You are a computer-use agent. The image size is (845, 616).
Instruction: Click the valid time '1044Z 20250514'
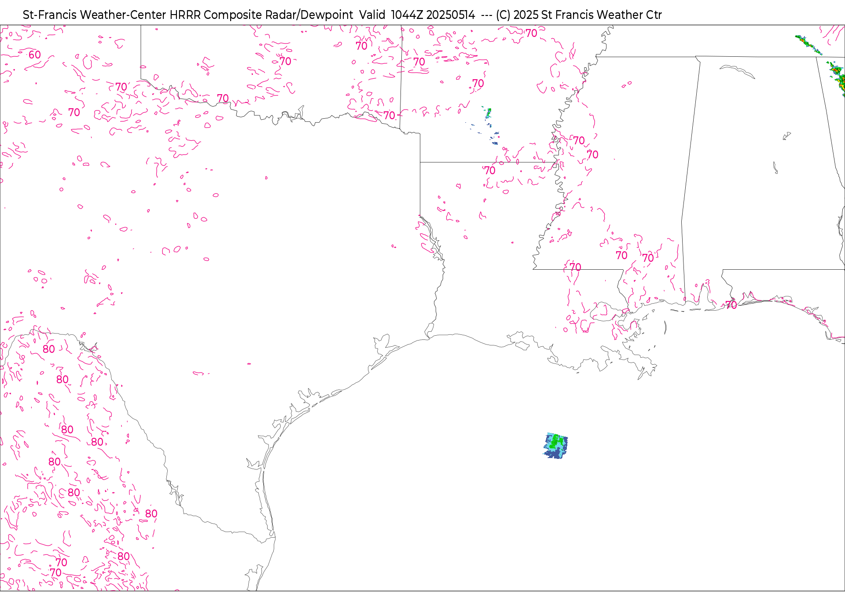click(x=433, y=15)
